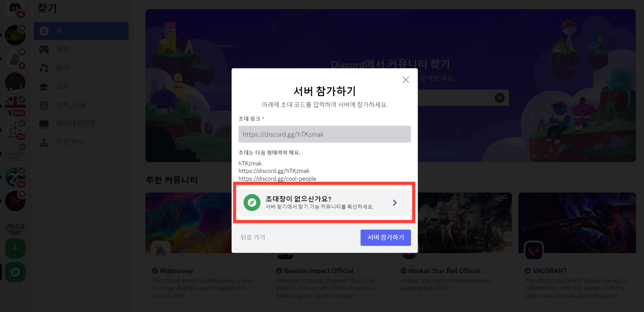Click the 초대 링크 field label
644x312 pixels.
(249, 119)
